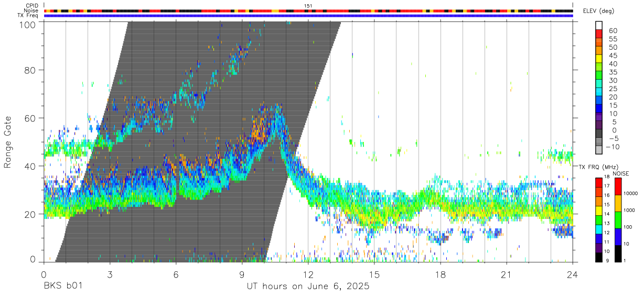Click the '1000' noise legend value

click(629, 211)
